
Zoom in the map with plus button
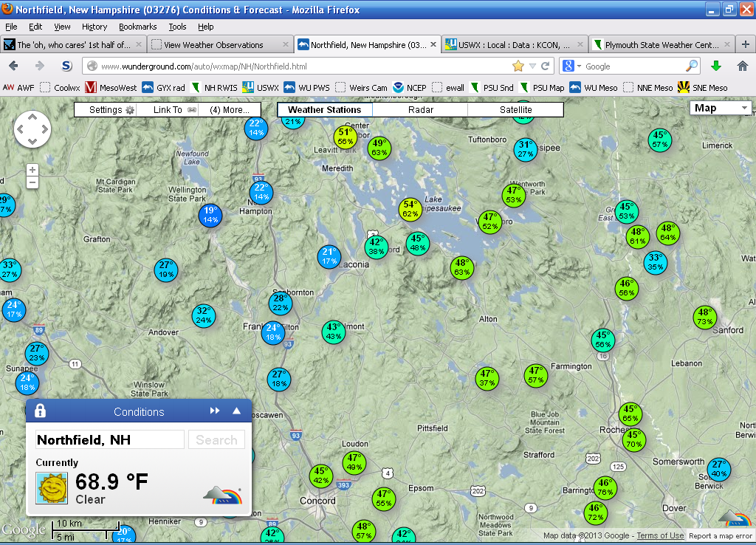pyautogui.click(x=32, y=170)
